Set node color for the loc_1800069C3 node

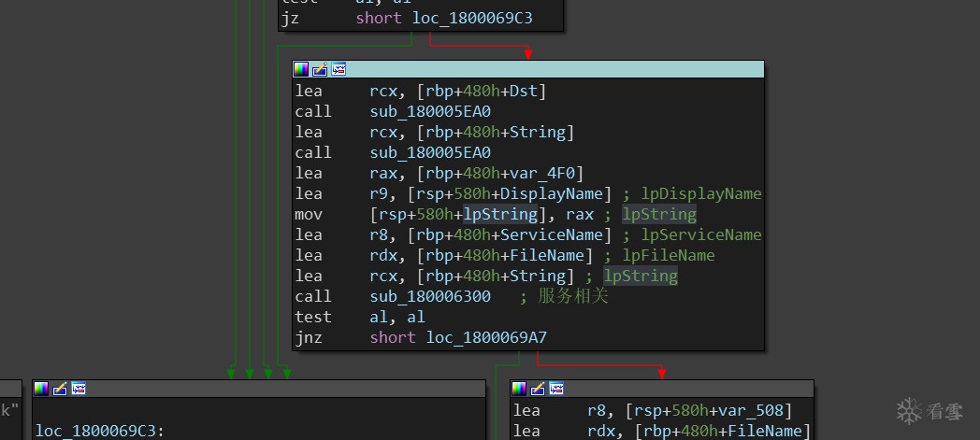[x=41, y=389]
